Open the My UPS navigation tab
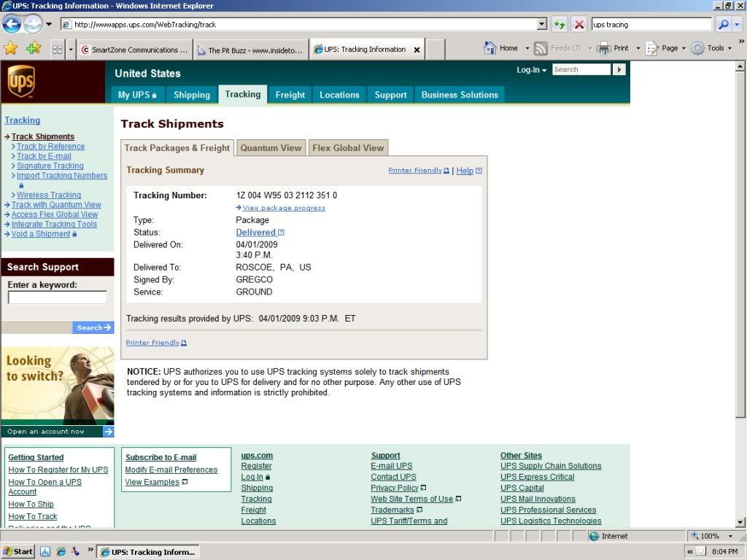747x560 pixels. pos(137,95)
